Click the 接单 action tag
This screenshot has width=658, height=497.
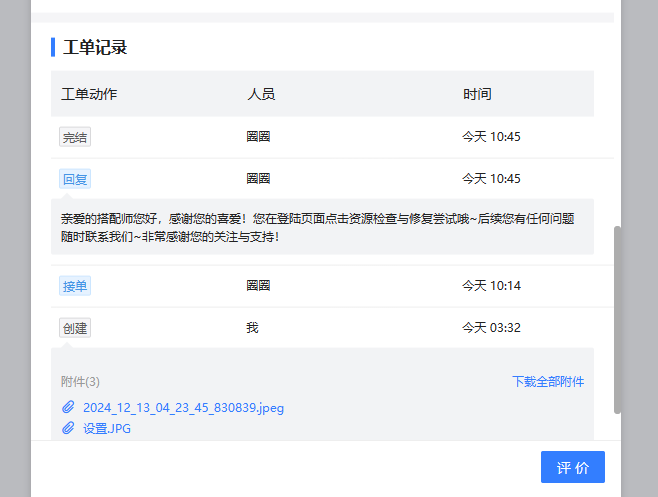pyautogui.click(x=75, y=286)
